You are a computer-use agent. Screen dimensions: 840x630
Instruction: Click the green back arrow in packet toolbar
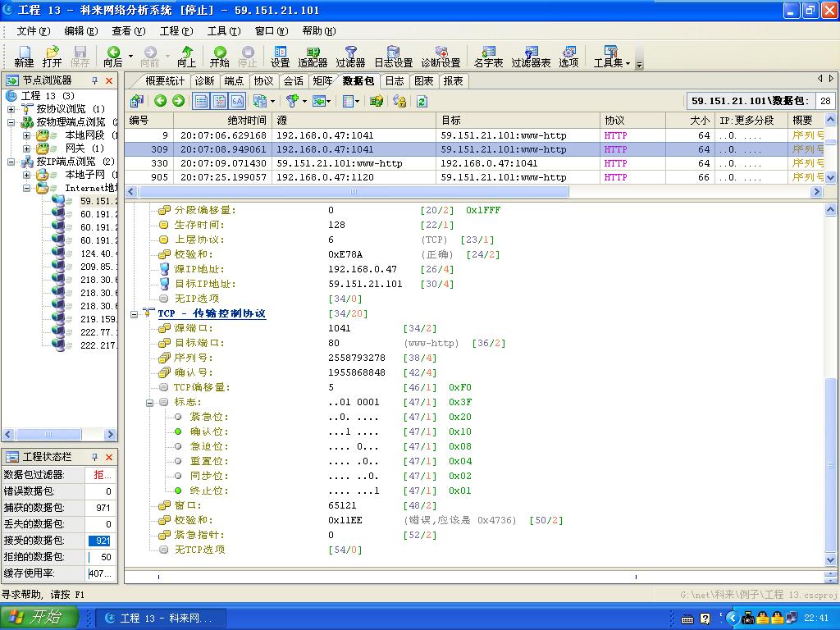tap(159, 100)
